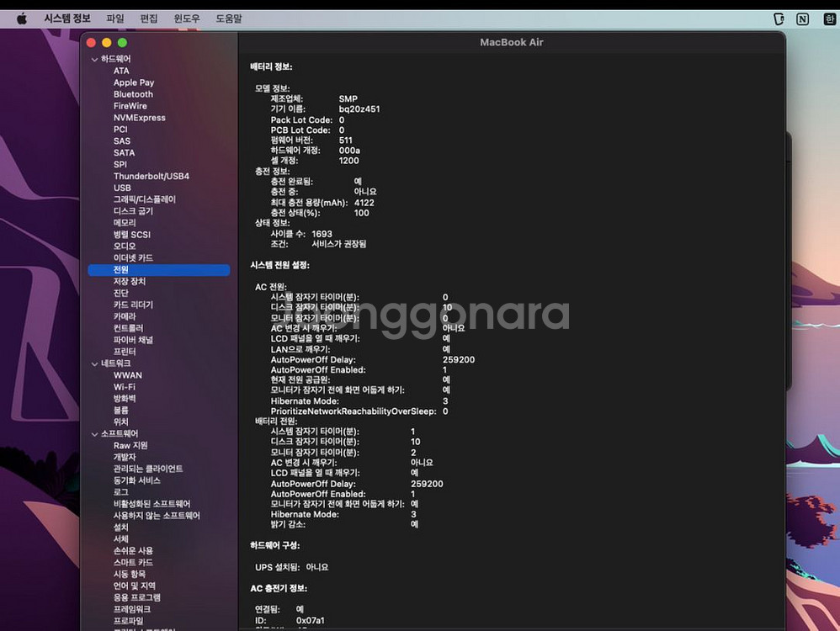Select 진단 in the sidebar
840x631 pixels.
coord(120,294)
